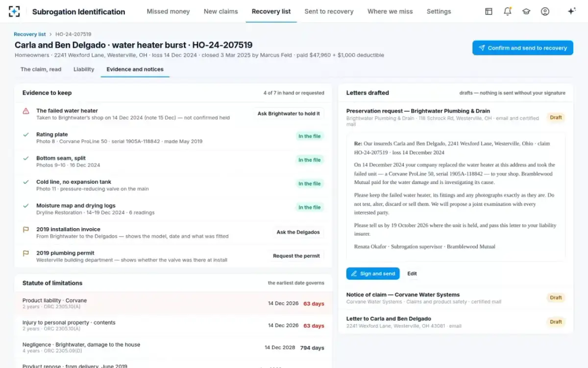Select the Injury to personal property · contents row

pos(173,326)
